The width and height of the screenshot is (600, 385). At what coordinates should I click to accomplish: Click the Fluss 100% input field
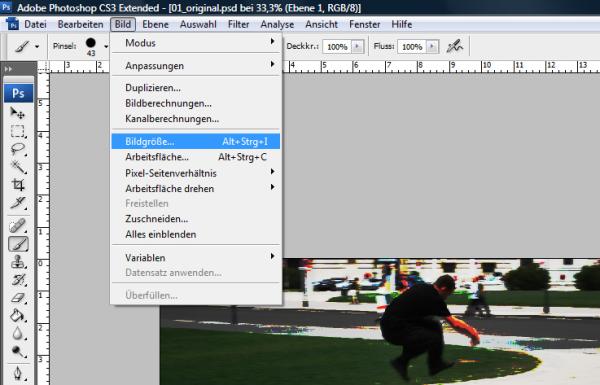[x=412, y=47]
